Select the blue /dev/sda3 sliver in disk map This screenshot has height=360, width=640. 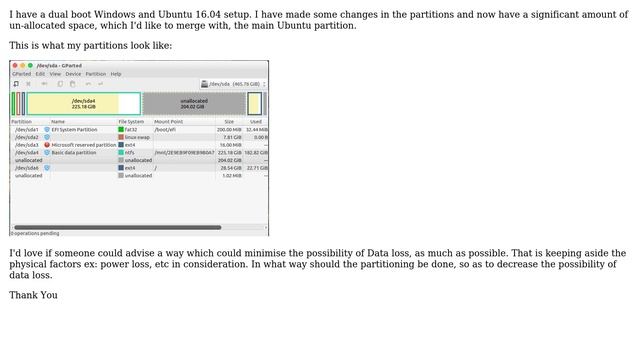(x=24, y=104)
